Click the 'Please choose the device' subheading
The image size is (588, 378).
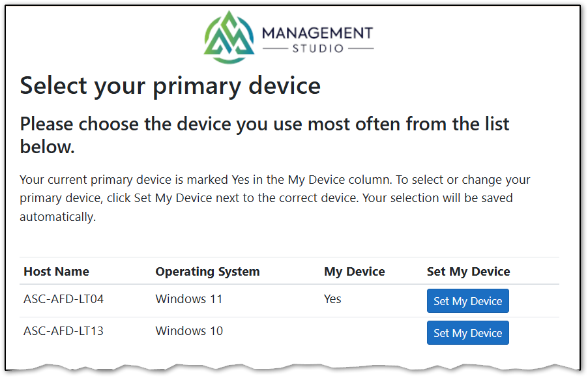pyautogui.click(x=265, y=135)
